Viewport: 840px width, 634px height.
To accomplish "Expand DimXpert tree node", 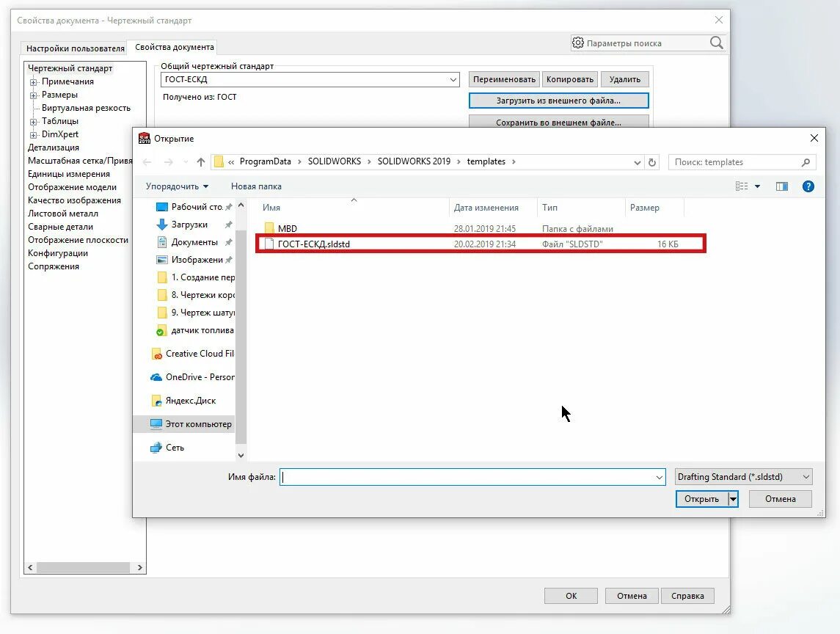I will point(33,135).
